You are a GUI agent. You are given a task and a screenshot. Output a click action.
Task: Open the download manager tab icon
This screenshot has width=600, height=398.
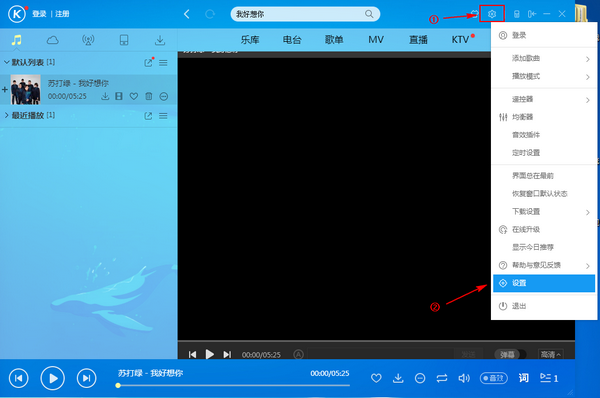pyautogui.click(x=160, y=40)
